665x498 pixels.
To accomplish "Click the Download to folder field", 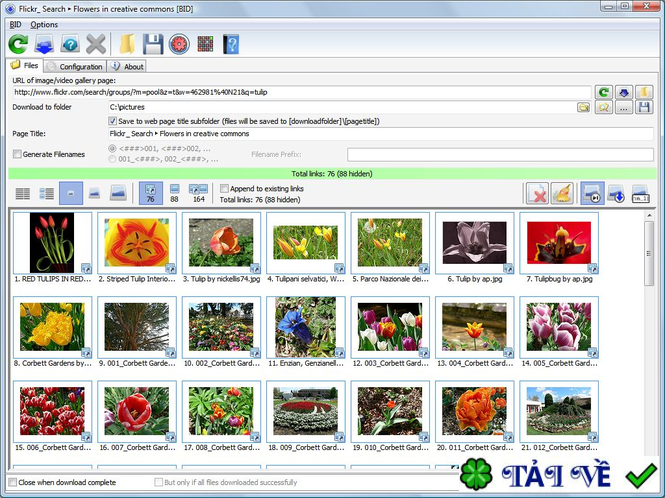I will [342, 107].
